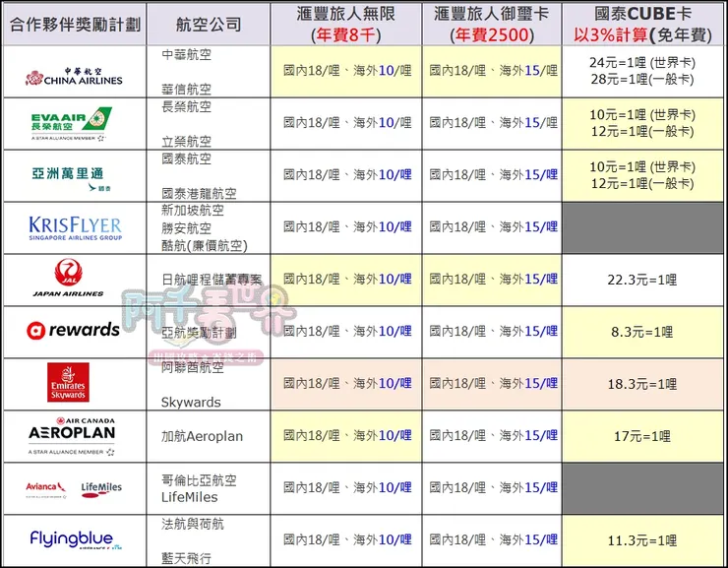Select the 國泰CUBE卡 header cell
The width and height of the screenshot is (728, 568).
click(642, 25)
